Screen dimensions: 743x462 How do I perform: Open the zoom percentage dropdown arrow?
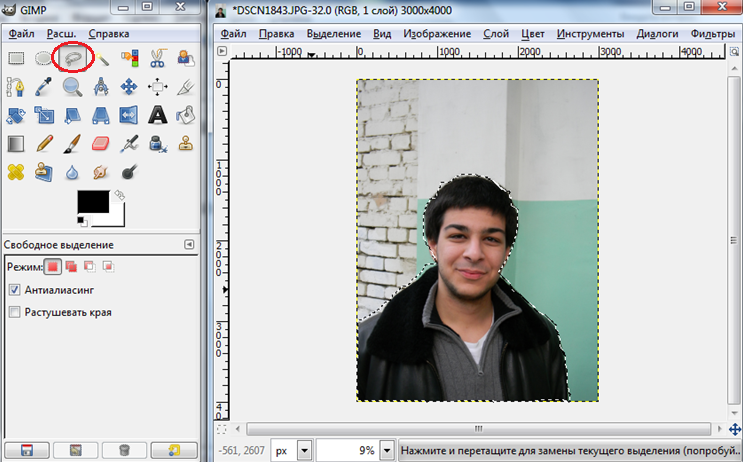[x=387, y=450]
